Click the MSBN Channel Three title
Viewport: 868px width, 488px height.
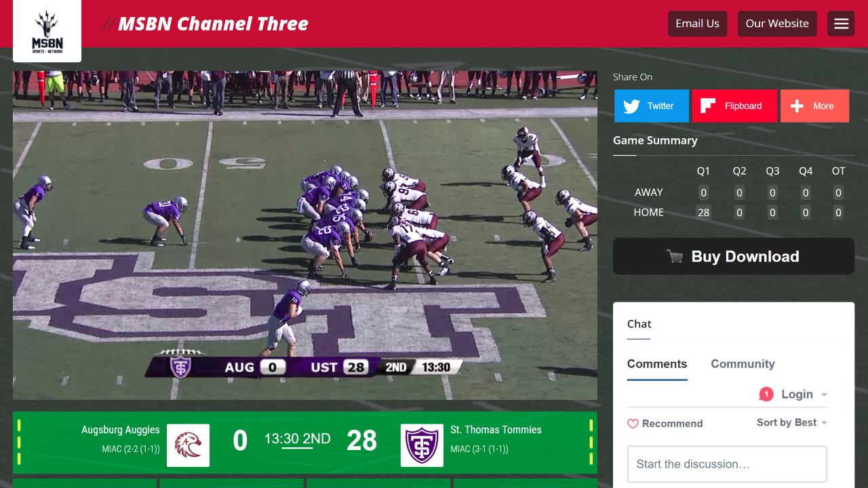[x=213, y=24]
